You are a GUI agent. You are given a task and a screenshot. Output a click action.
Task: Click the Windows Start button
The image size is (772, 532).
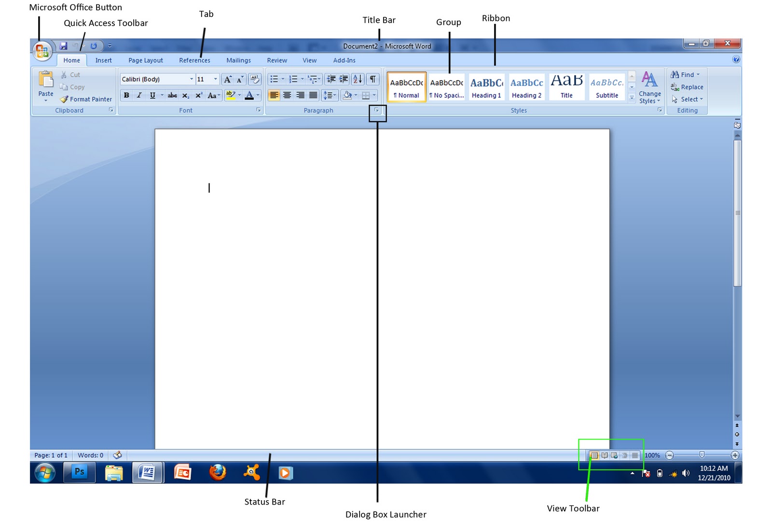click(x=45, y=473)
